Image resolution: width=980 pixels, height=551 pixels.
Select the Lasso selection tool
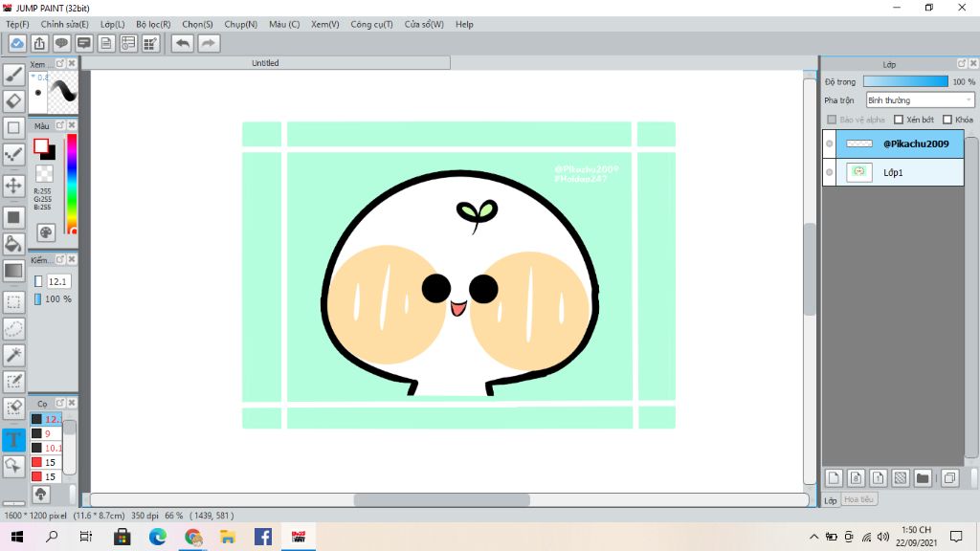13,329
